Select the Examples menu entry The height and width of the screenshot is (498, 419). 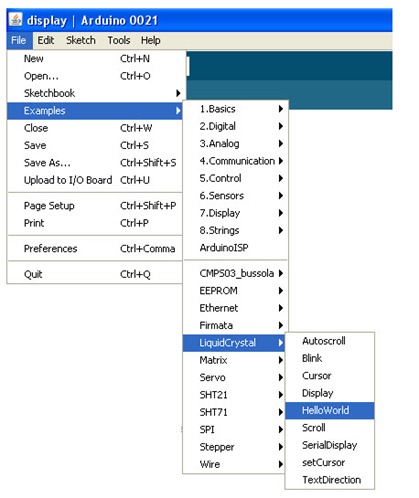click(95, 111)
